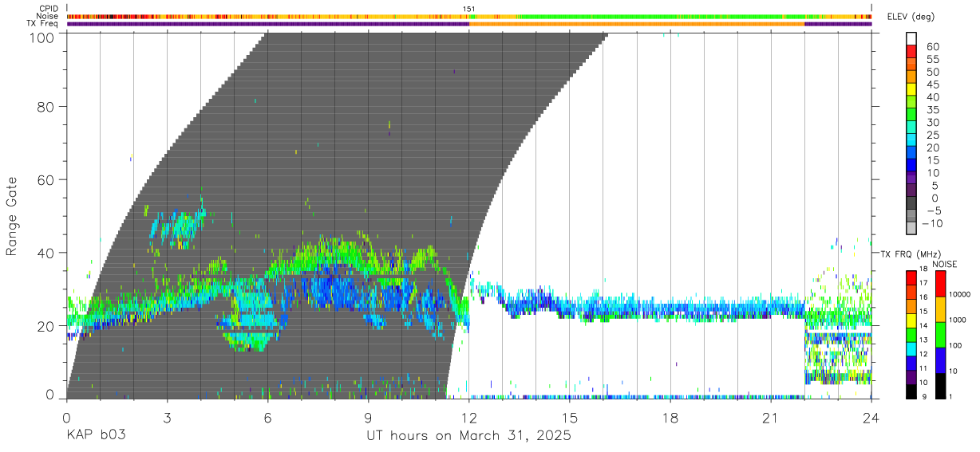Click the blue scatter band near 18 UT

click(x=670, y=309)
